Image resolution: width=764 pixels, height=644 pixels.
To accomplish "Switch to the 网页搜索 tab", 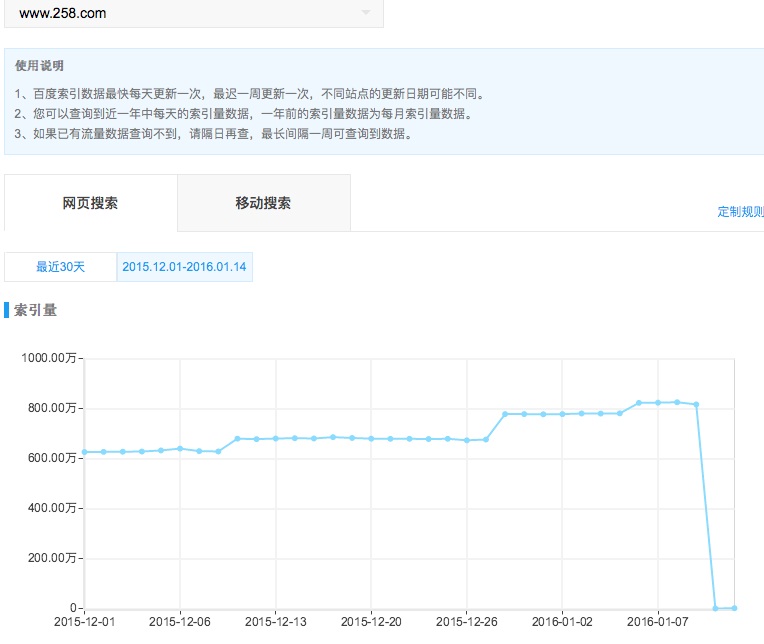I will (91, 203).
